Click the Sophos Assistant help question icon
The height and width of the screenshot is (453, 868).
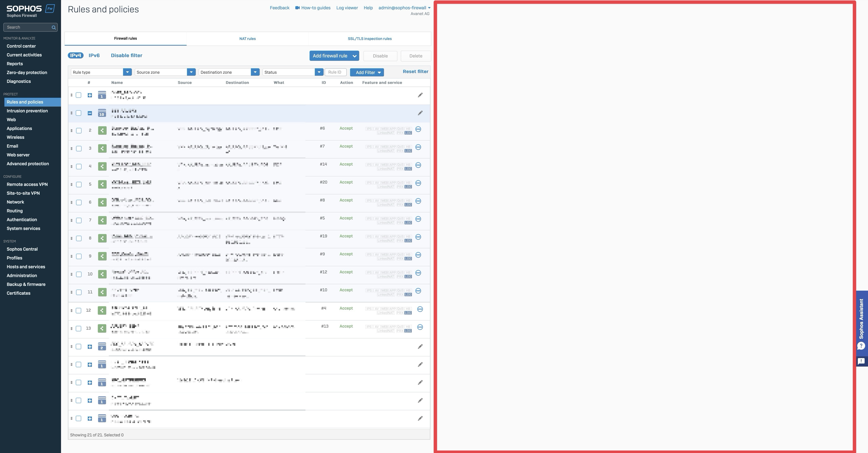(861, 346)
